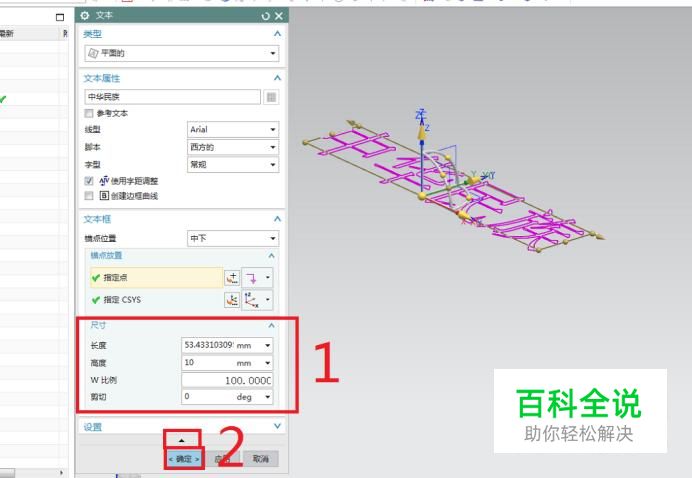The width and height of the screenshot is (692, 478).
Task: Click the inferred point type icon
Action: coord(252,278)
